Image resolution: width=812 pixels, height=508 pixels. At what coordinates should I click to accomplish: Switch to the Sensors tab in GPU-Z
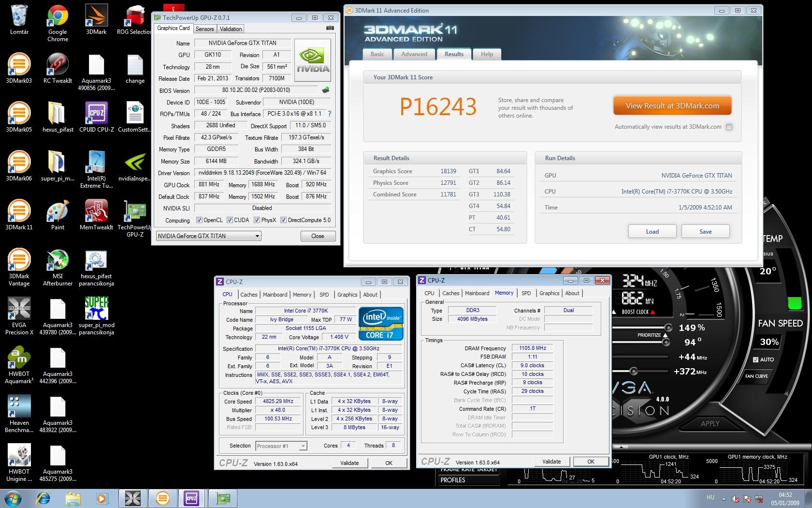coord(204,29)
